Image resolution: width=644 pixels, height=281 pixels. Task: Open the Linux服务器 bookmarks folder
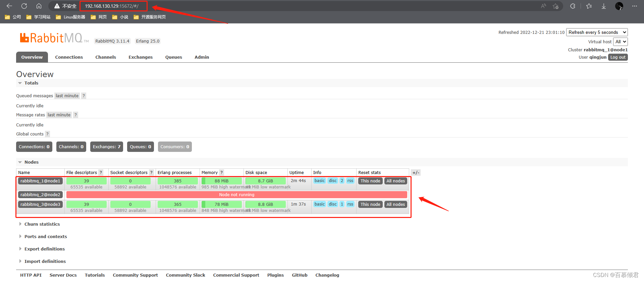click(x=70, y=17)
